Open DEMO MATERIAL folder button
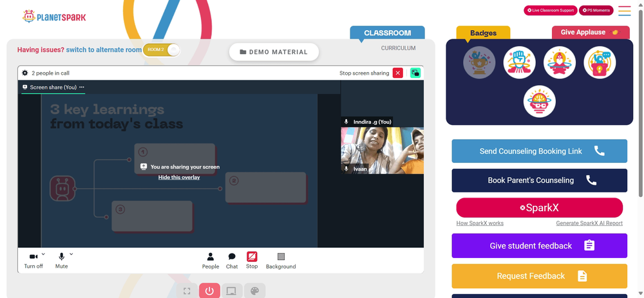Image resolution: width=644 pixels, height=298 pixels. click(274, 52)
